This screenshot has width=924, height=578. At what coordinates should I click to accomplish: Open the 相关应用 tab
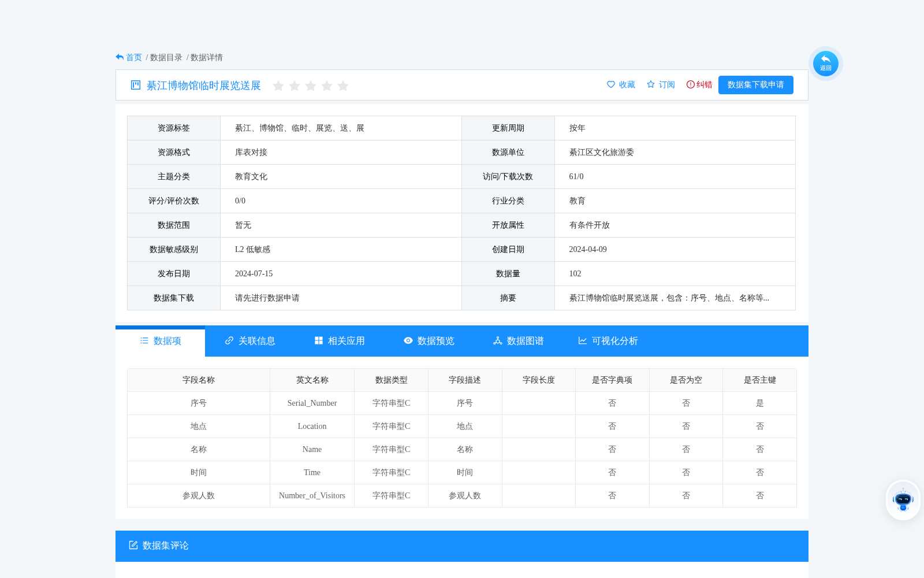[339, 341]
